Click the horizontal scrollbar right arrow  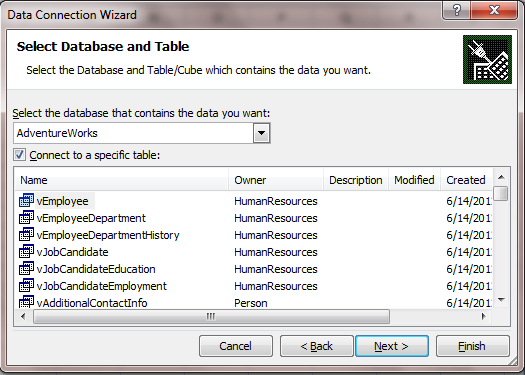483,316
